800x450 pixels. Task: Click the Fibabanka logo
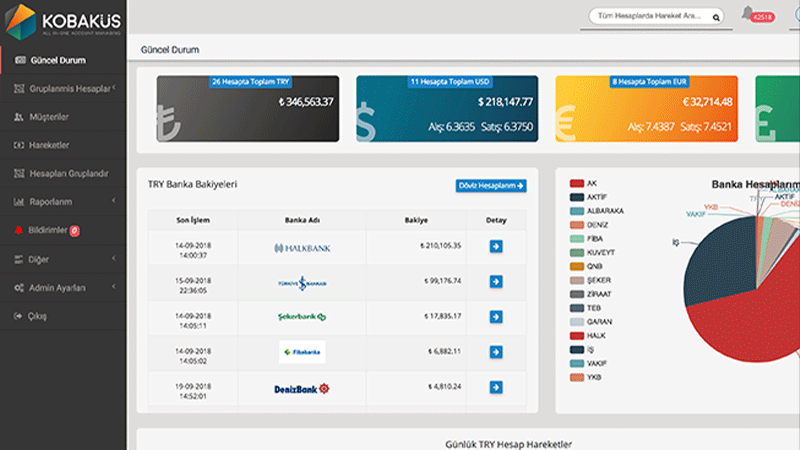point(302,352)
